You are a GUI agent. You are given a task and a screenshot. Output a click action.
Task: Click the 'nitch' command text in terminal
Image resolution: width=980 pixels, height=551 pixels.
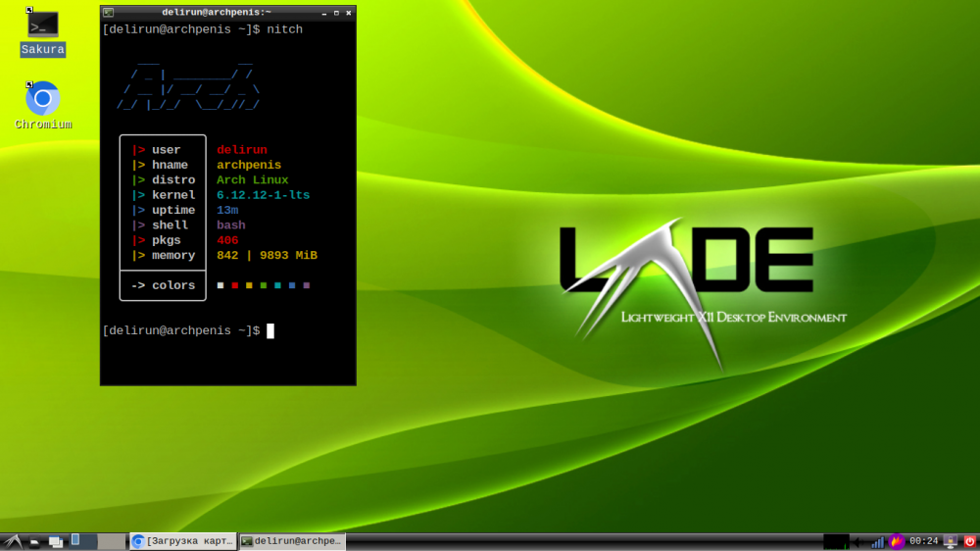[284, 29]
